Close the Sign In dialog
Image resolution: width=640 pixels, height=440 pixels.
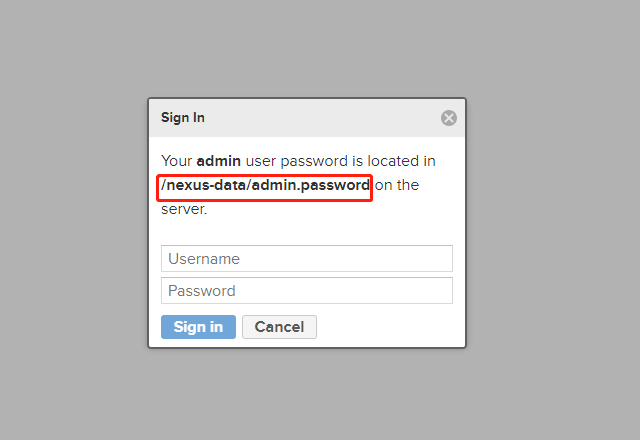tap(449, 118)
